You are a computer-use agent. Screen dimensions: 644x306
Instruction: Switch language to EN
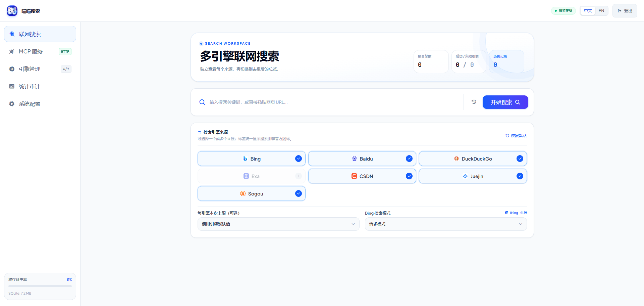601,11
